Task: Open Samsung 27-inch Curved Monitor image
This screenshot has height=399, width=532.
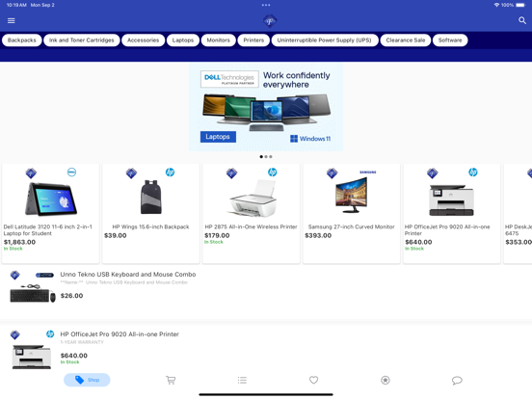Action: [351, 196]
